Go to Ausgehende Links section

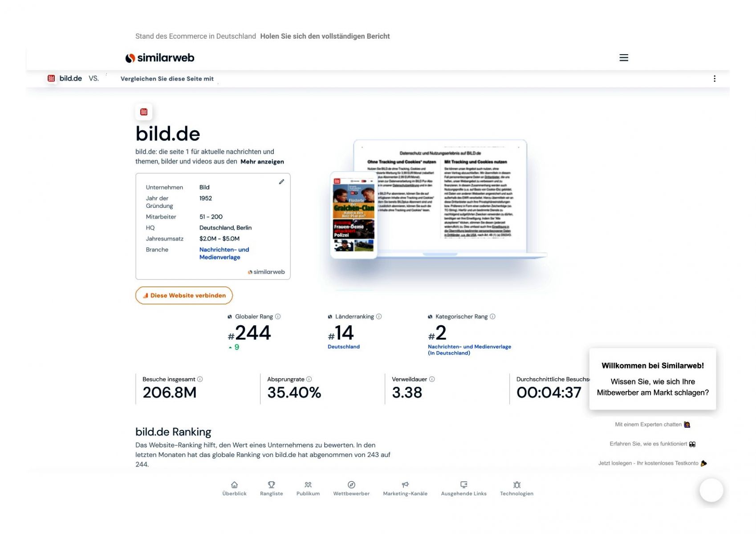pos(463,488)
